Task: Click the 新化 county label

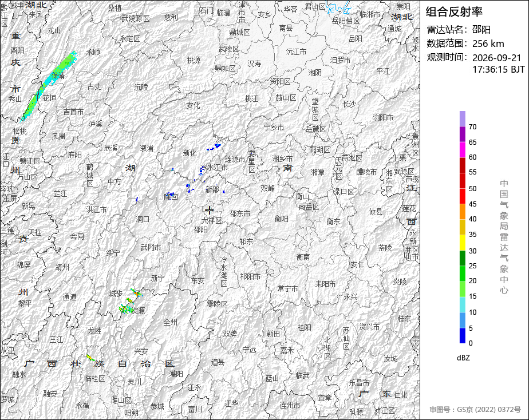Action: pyautogui.click(x=190, y=153)
